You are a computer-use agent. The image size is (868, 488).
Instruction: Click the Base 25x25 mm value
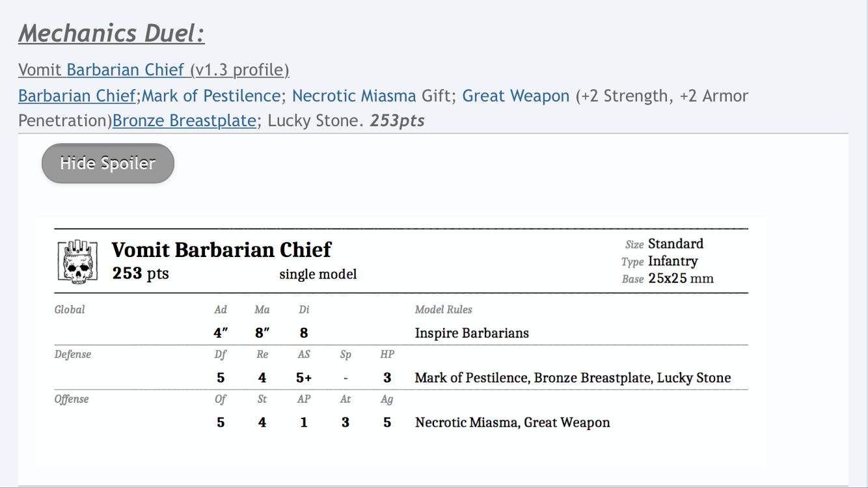coord(681,279)
